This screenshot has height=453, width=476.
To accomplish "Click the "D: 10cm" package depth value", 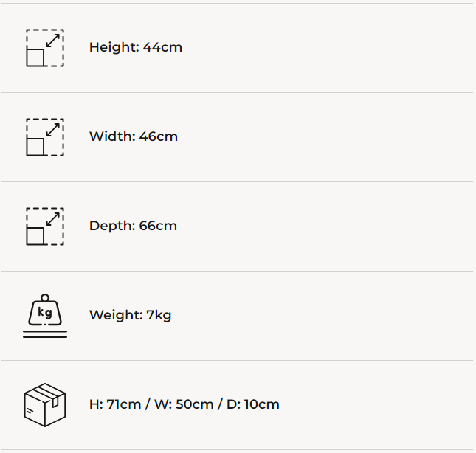I will tap(253, 404).
